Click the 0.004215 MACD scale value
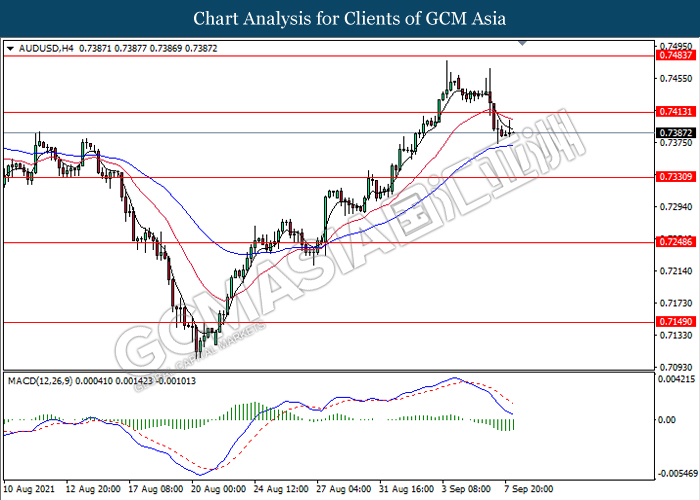Viewport: 700px width, 500px height. [x=677, y=379]
